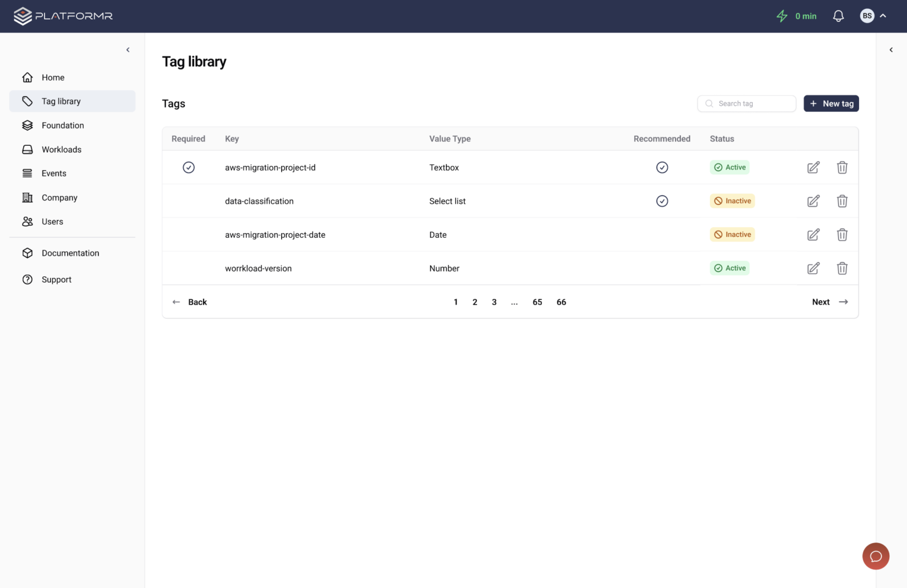Click the Inactive status badge on aws-migration-project-date
The width and height of the screenshot is (907, 588).
[732, 234]
